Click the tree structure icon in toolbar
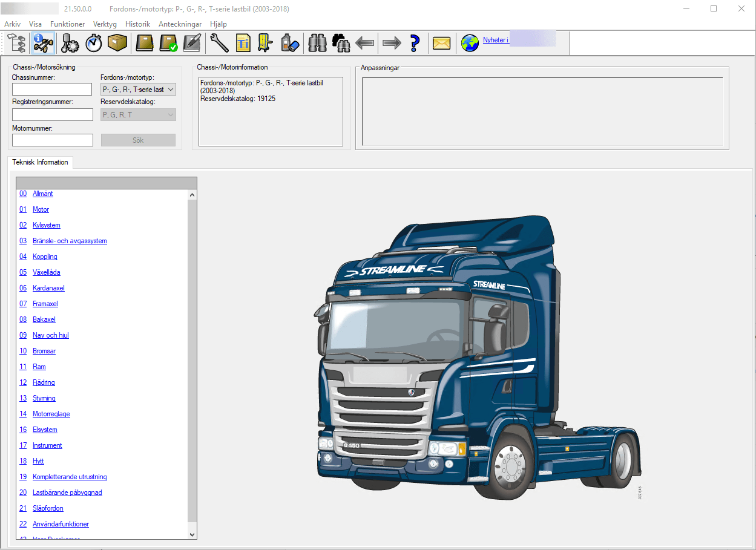 [x=17, y=43]
